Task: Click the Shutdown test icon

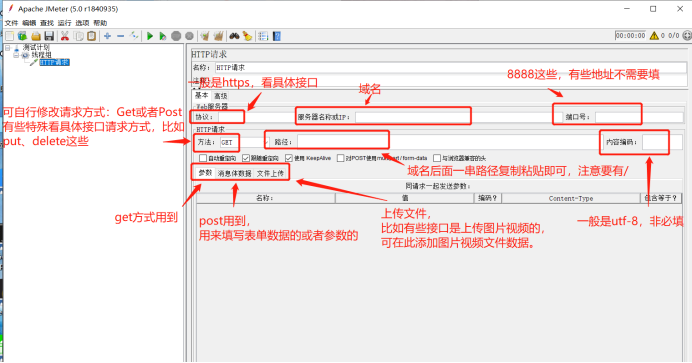Action: [189, 36]
